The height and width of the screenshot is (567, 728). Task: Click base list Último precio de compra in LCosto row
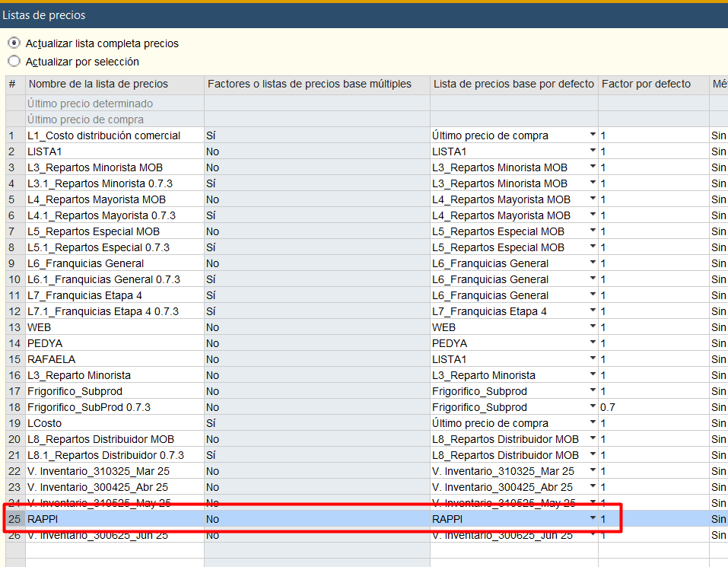pyautogui.click(x=491, y=423)
